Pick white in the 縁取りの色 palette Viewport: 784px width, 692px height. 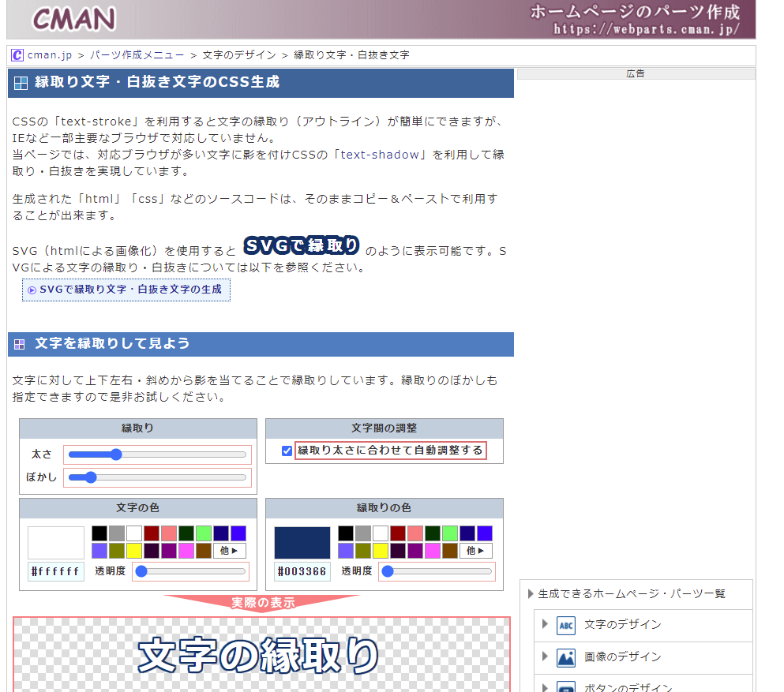pos(381,533)
